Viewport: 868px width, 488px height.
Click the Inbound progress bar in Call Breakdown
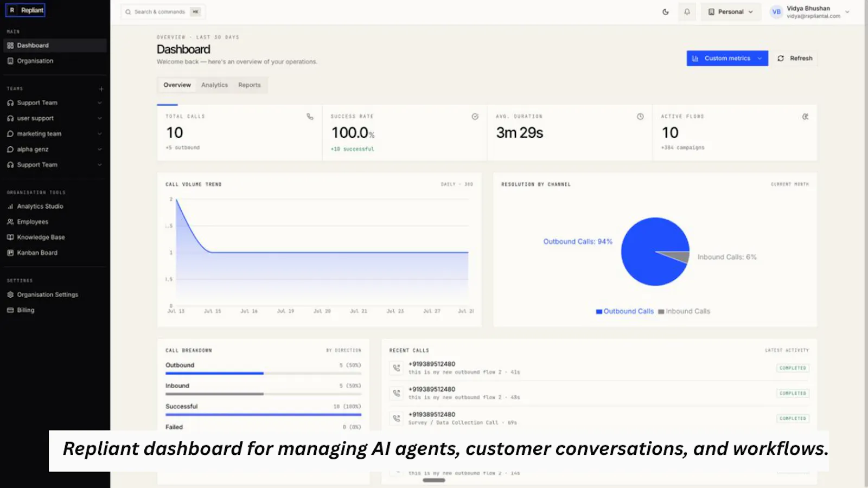coord(263,394)
